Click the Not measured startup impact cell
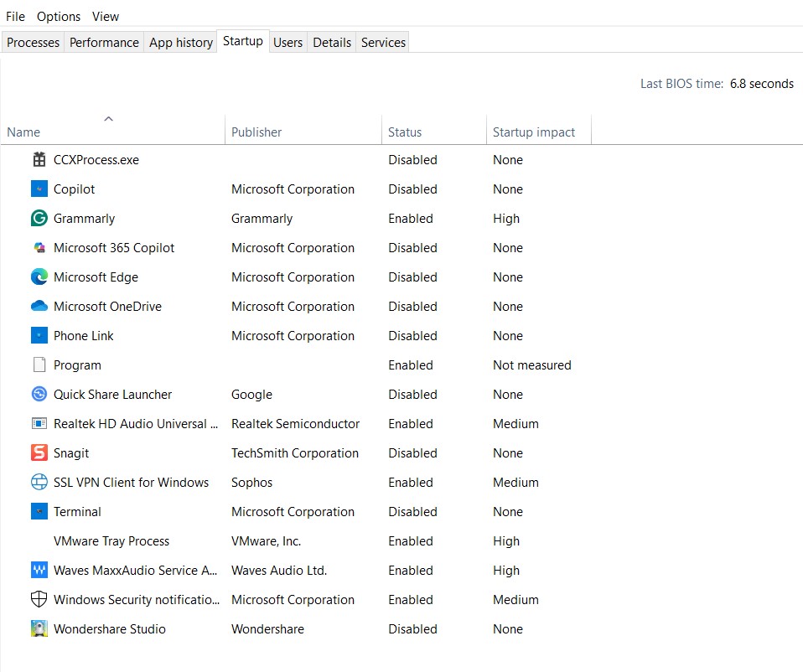This screenshot has height=672, width=803. (x=532, y=365)
